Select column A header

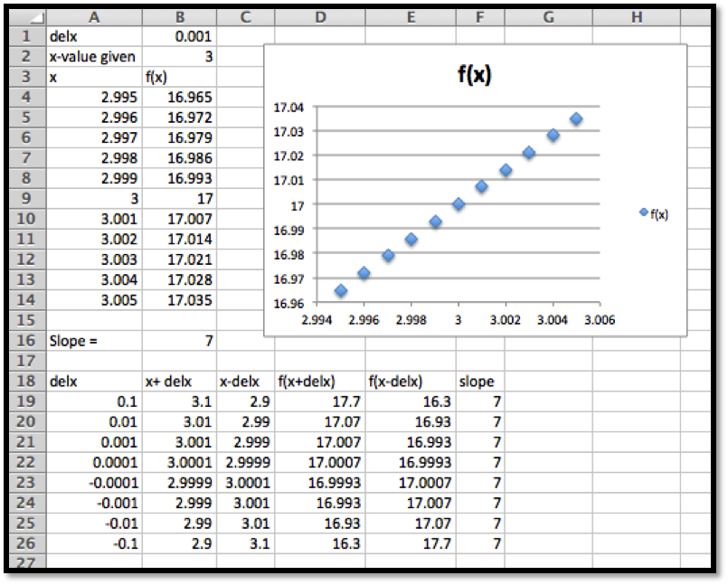tap(94, 18)
